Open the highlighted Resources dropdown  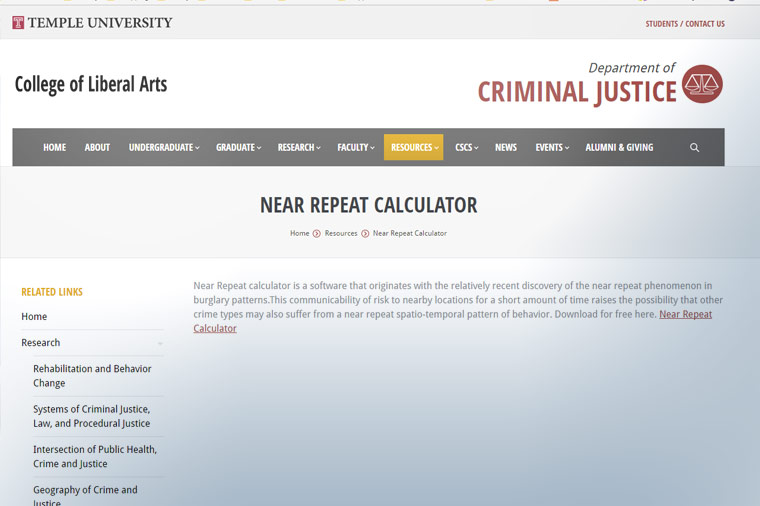click(413, 147)
